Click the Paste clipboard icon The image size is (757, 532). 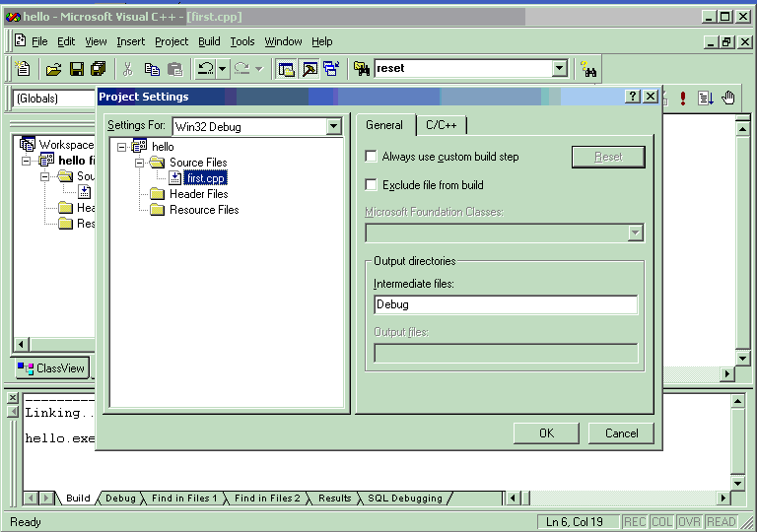point(174,69)
